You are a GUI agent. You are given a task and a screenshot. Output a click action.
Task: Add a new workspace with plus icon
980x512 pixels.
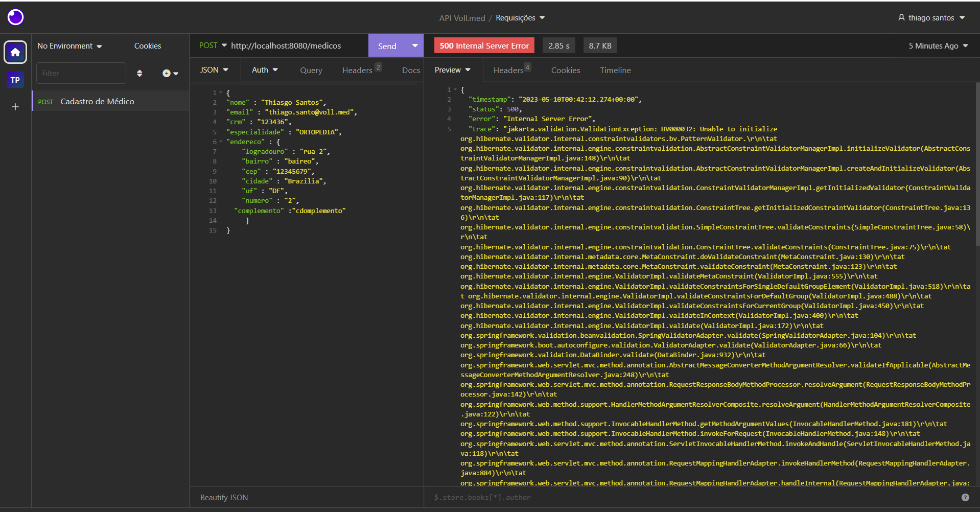point(15,107)
